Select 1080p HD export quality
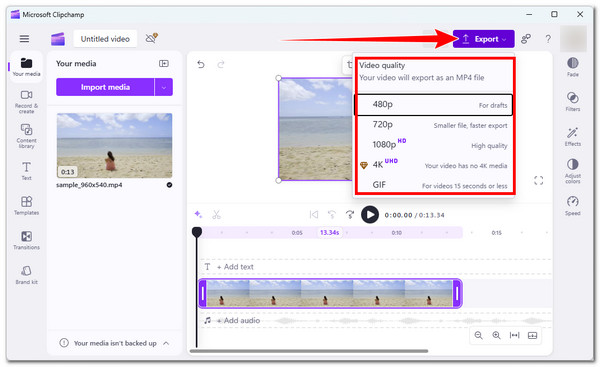The width and height of the screenshot is (600, 367). pos(433,145)
